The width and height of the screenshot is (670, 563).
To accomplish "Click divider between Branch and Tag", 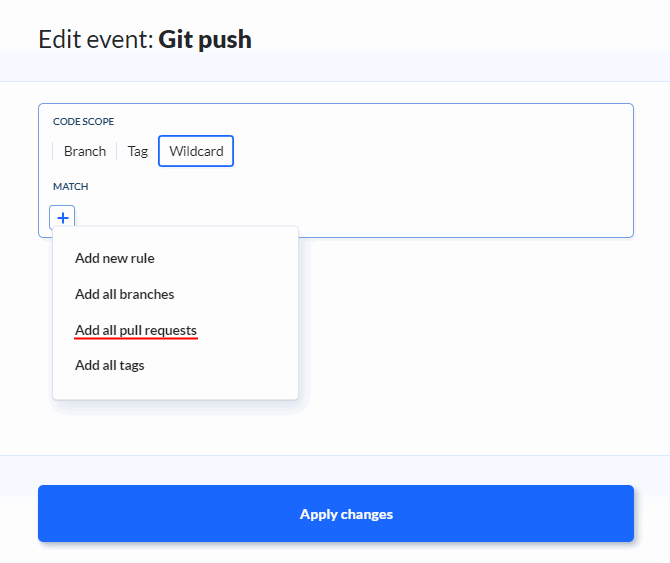I will pyautogui.click(x=117, y=151).
